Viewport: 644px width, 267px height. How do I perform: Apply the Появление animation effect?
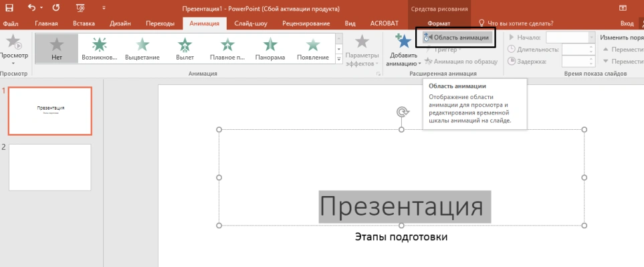(313, 48)
